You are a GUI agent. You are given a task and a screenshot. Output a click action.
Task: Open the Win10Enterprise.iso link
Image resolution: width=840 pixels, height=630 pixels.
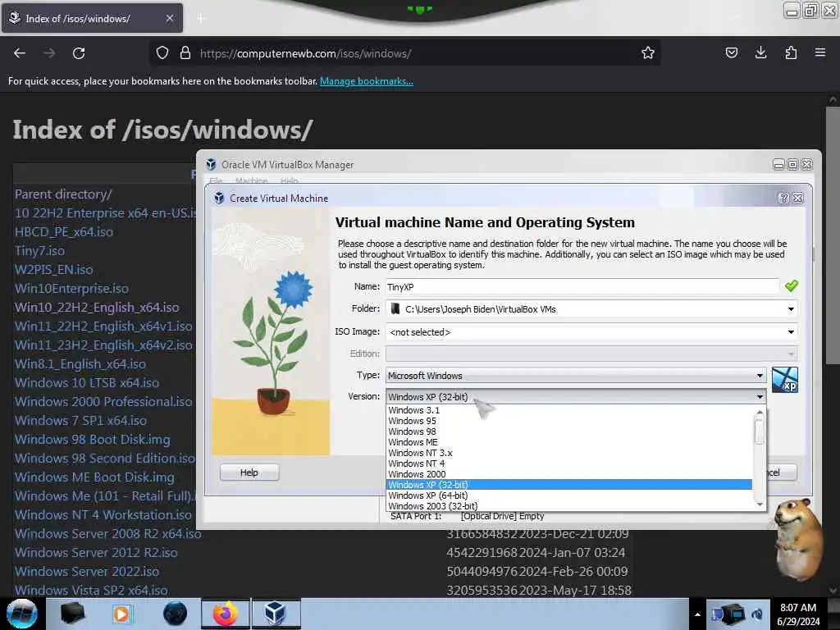click(x=72, y=288)
